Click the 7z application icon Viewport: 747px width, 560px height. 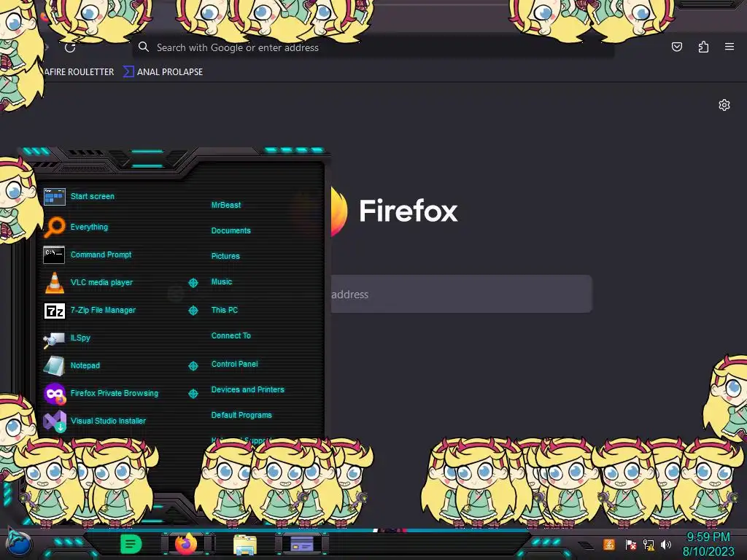click(54, 311)
